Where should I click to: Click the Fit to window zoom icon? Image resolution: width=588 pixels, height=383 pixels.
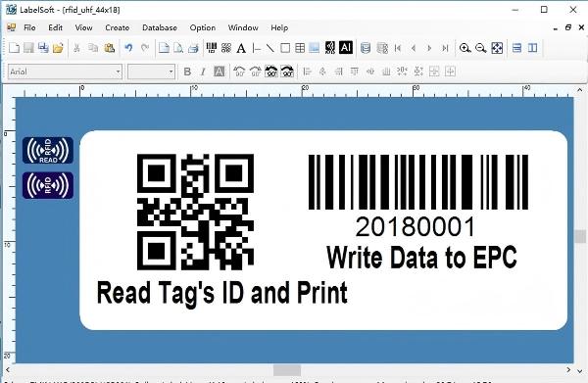pyautogui.click(x=497, y=48)
